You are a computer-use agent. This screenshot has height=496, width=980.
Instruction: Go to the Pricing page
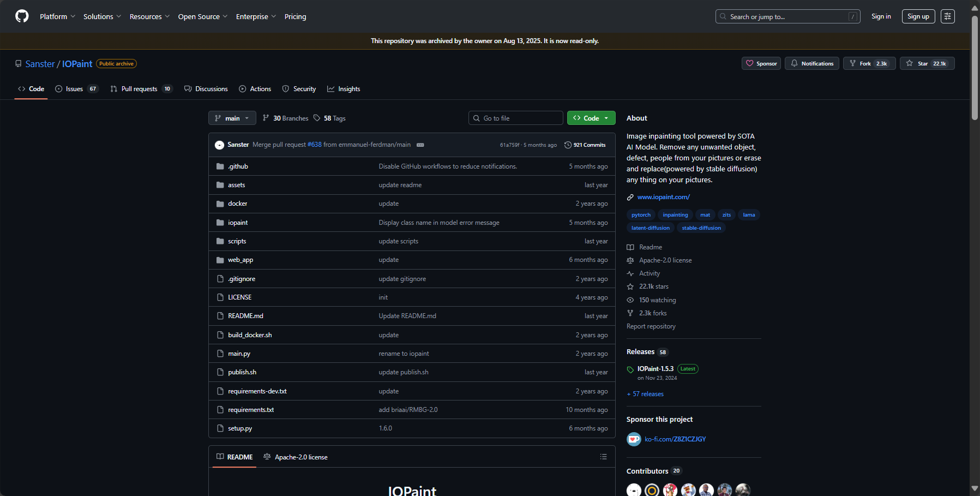click(295, 16)
